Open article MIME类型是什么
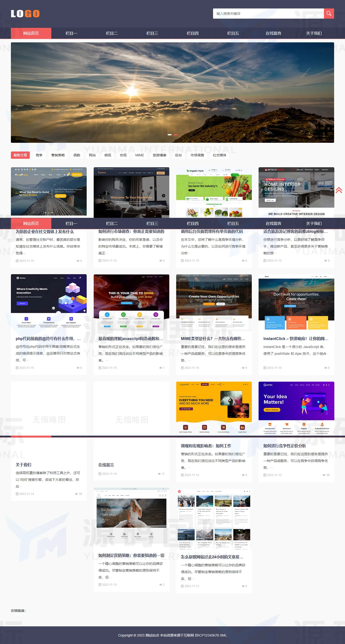Screen dimensions: 345x644 coord(213,339)
